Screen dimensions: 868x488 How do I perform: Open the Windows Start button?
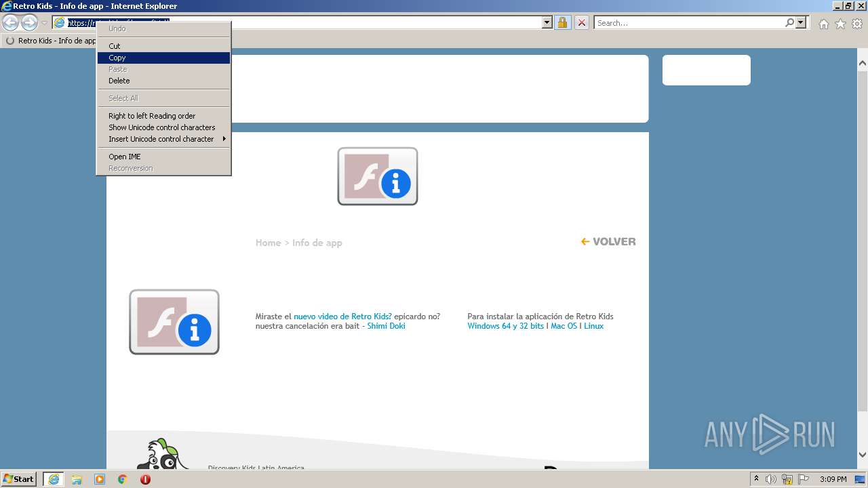(19, 479)
